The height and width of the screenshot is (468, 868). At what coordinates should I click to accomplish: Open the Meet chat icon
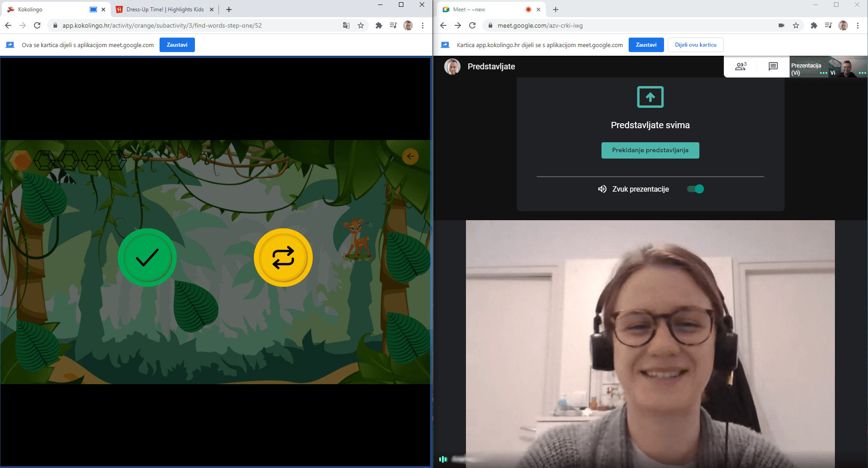(x=773, y=67)
